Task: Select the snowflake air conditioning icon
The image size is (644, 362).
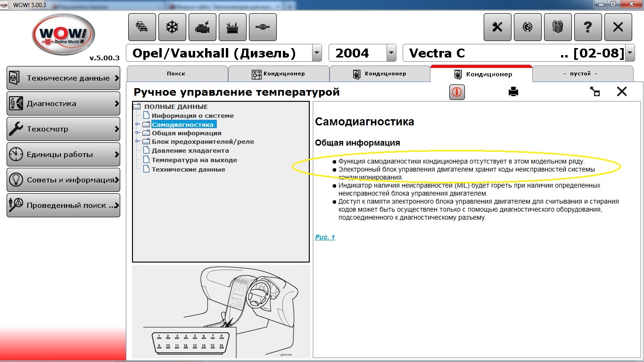Action: 172,27
